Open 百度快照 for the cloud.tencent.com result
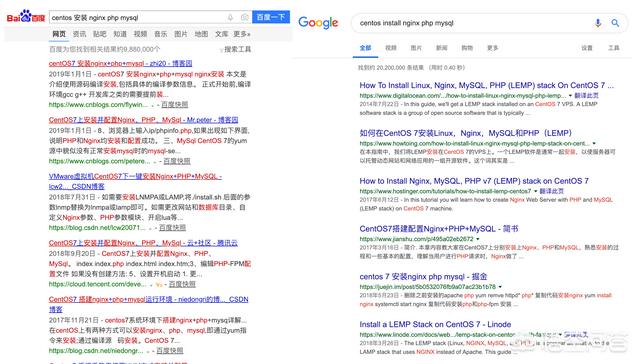Image resolution: width=640 pixels, height=364 pixels. click(x=182, y=284)
